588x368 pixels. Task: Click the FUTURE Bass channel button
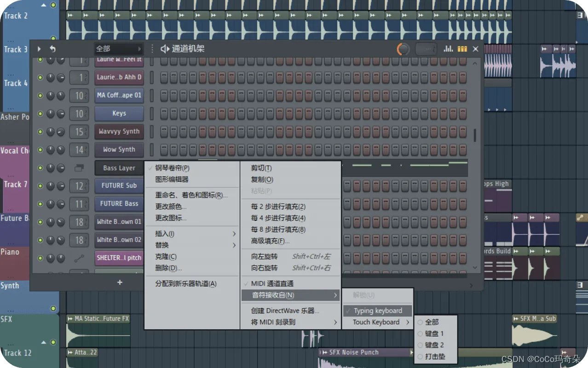(x=119, y=204)
